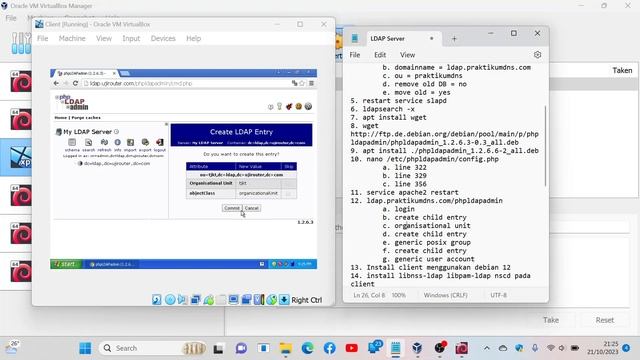The height and width of the screenshot is (360, 640).
Task: Select the XP virtual machine in VirtualBox list
Action: [16, 158]
